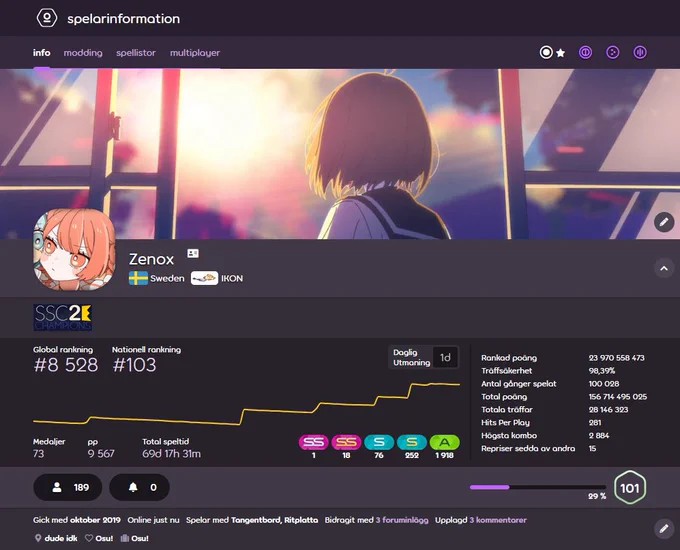Viewport: 680px width, 550px height.
Task: Click Antal gånger spelat value 100 028
Action: [604, 384]
